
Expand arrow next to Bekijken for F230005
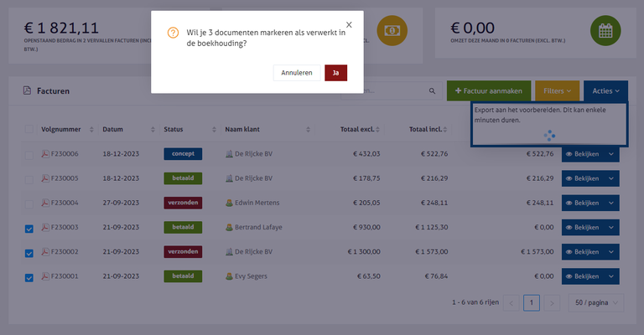click(x=610, y=178)
